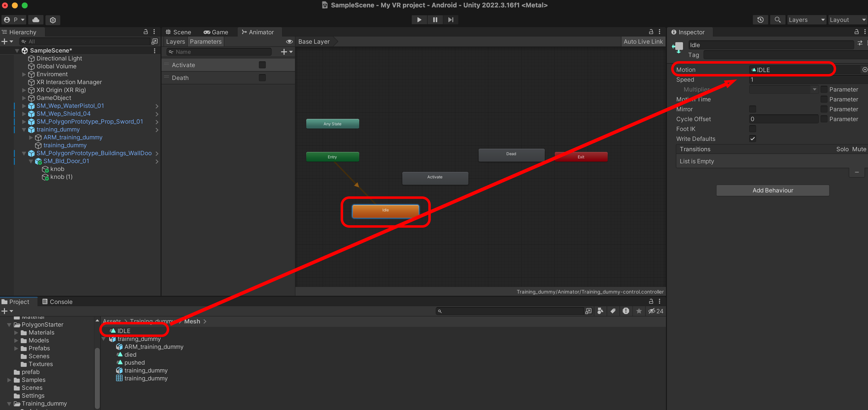Screen dimensions: 868x410
Task: Collapse the training_dummy hierarchy item
Action: point(24,130)
